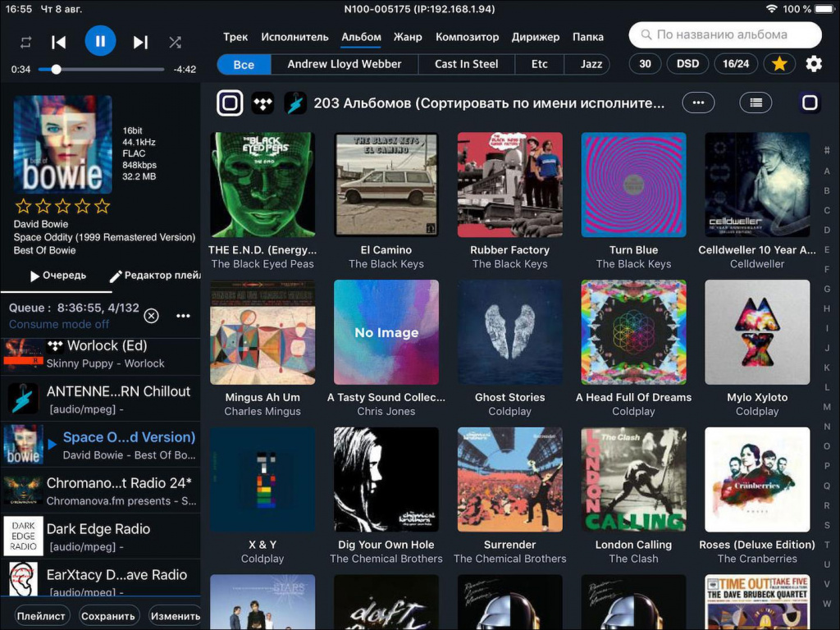Filter albums by DSD
Screen dimensions: 840x630
tap(687, 63)
